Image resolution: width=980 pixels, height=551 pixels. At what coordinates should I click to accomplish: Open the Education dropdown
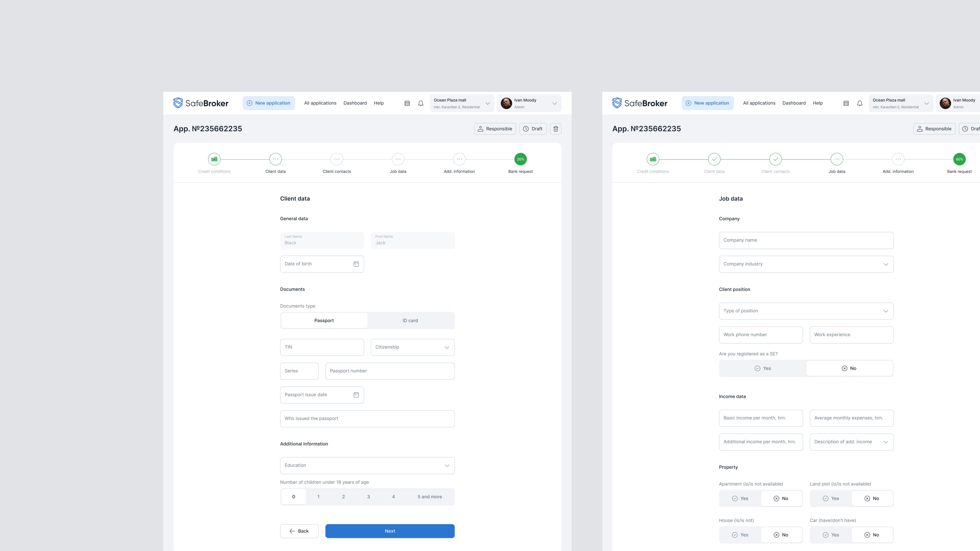(x=367, y=466)
